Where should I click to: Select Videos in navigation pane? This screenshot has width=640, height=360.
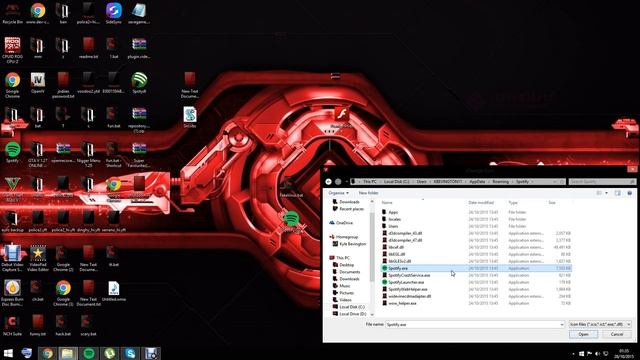342,300
